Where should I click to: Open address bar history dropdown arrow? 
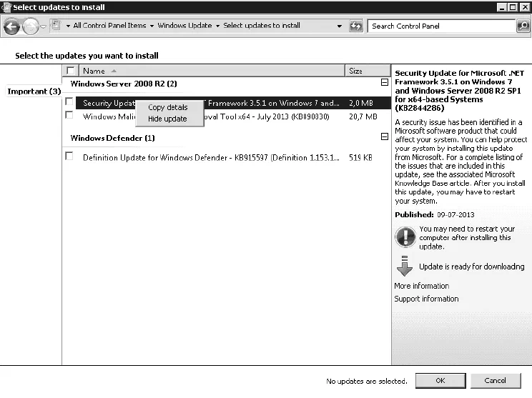339,26
